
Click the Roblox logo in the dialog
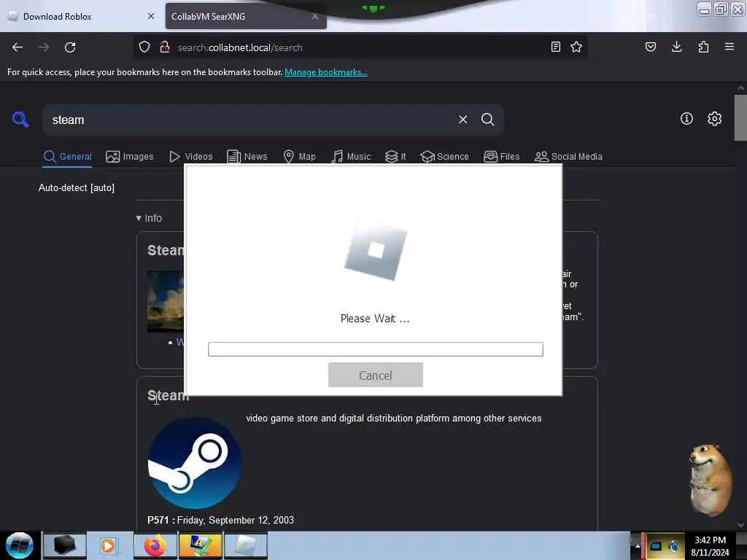pyautogui.click(x=376, y=249)
